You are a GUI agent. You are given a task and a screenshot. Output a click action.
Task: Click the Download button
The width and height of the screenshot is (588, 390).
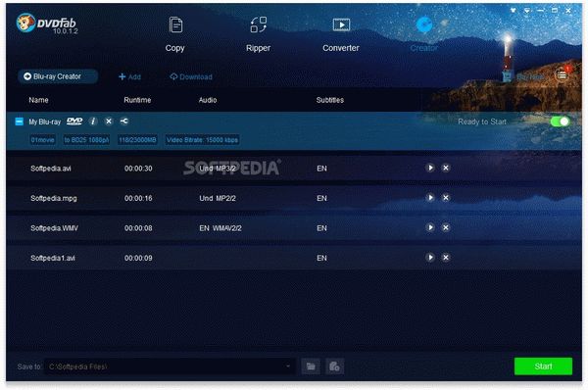191,76
